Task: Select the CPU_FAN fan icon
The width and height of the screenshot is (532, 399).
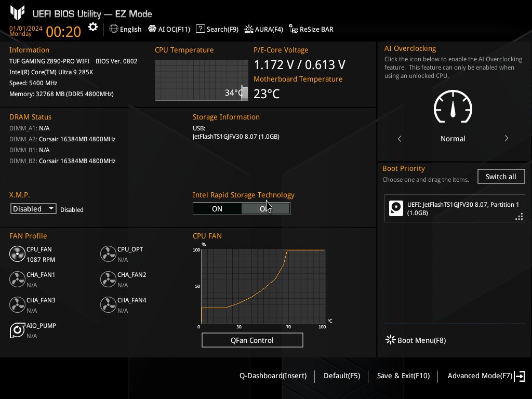Action: point(17,254)
